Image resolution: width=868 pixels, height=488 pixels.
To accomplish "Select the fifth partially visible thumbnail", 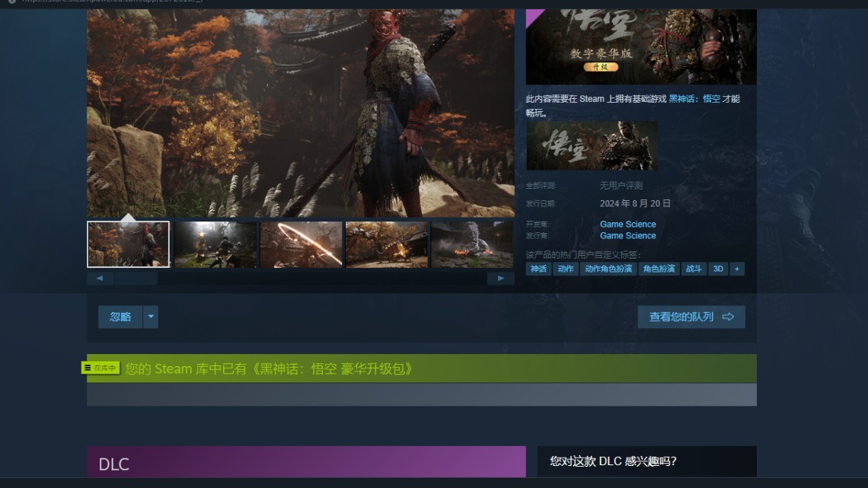I will [x=472, y=244].
